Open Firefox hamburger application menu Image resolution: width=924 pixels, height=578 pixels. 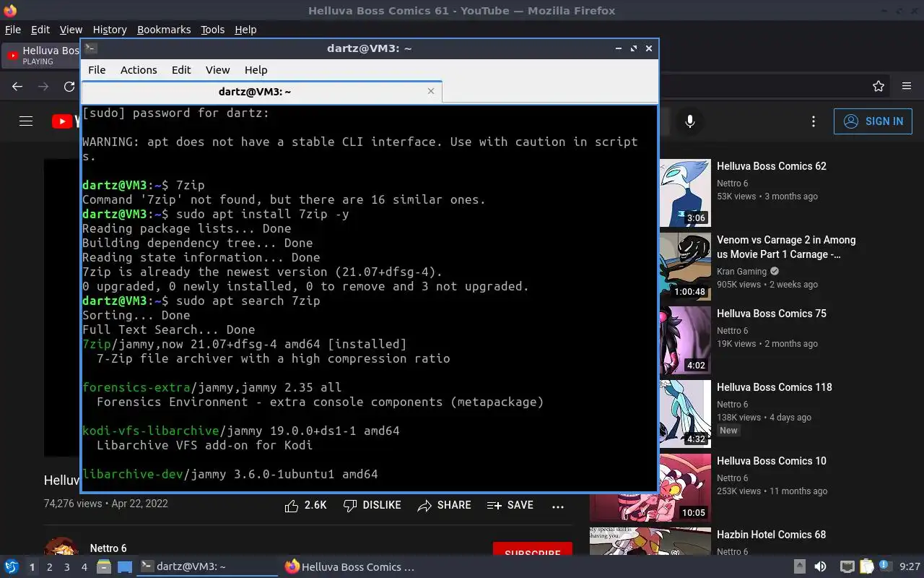[x=907, y=86]
